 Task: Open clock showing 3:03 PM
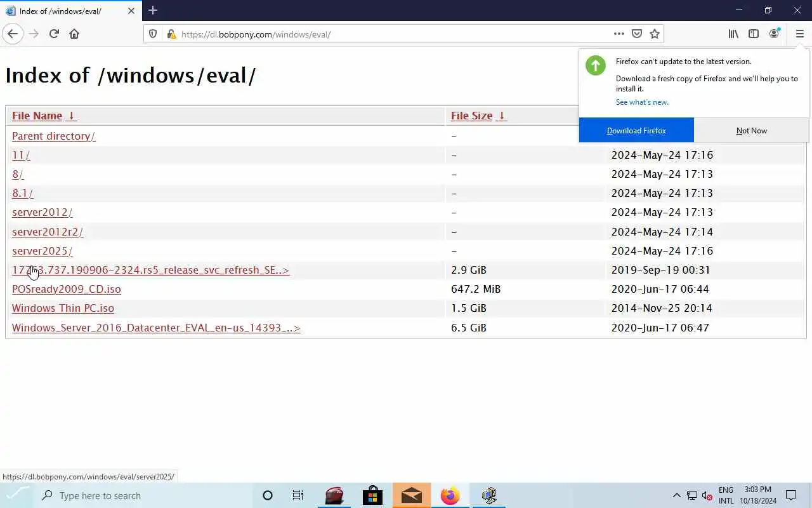(758, 495)
